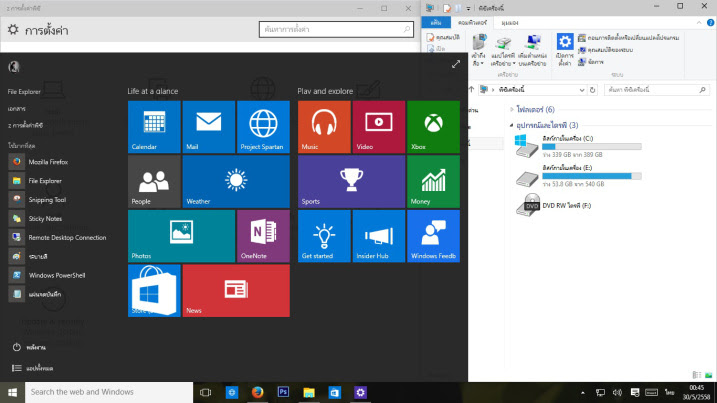Open the Money tile
Image resolution: width=717 pixels, height=403 pixels.
coord(433,182)
